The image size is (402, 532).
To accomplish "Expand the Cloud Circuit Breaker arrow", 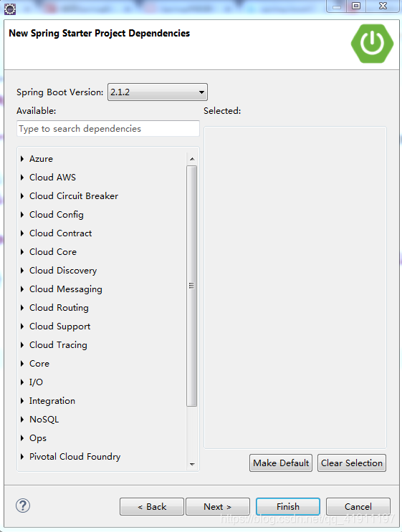I will [22, 196].
